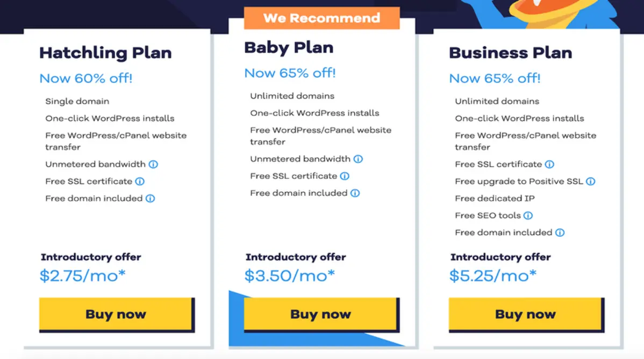Click Buy now for the Baby Plan
The width and height of the screenshot is (644, 359).
(x=321, y=314)
